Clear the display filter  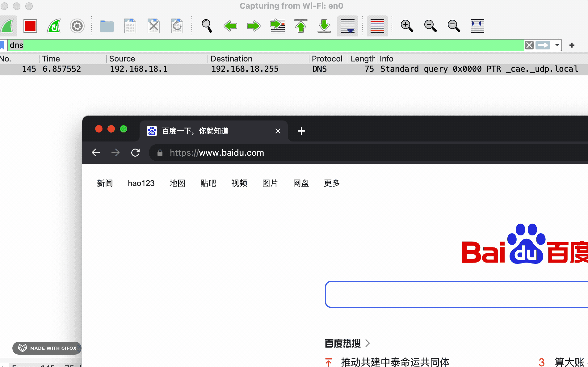(529, 45)
